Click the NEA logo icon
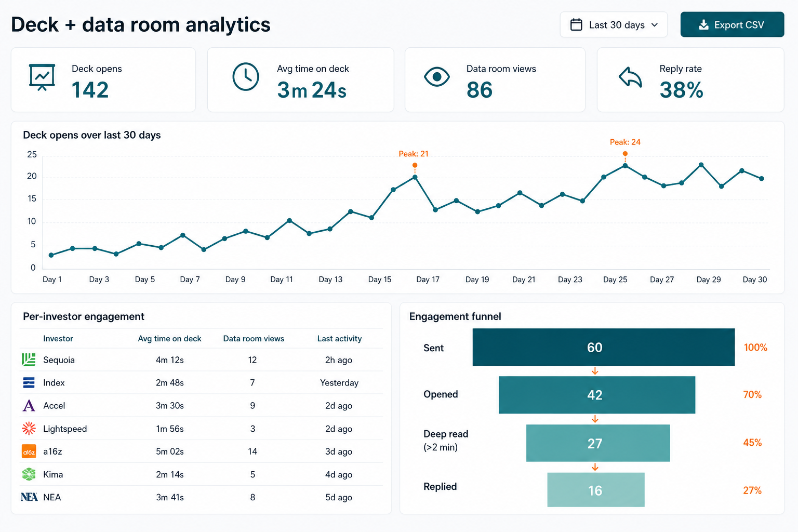The width and height of the screenshot is (798, 532). 29,497
